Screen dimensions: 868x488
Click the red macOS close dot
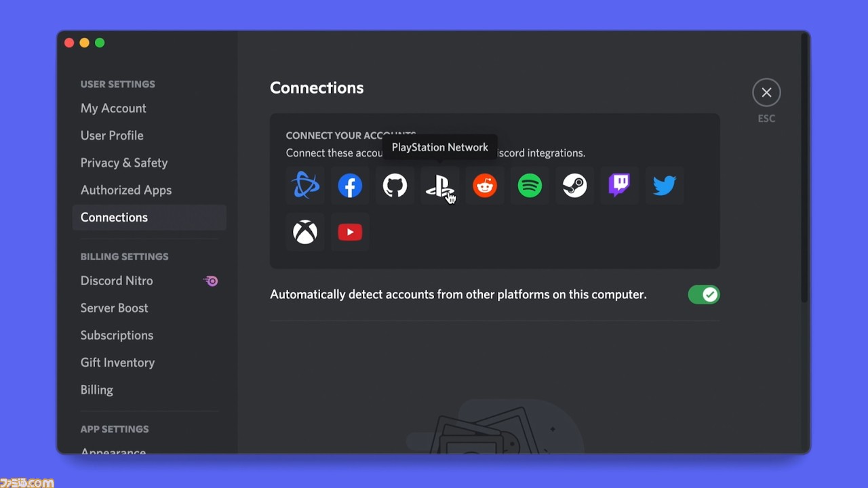[69, 43]
